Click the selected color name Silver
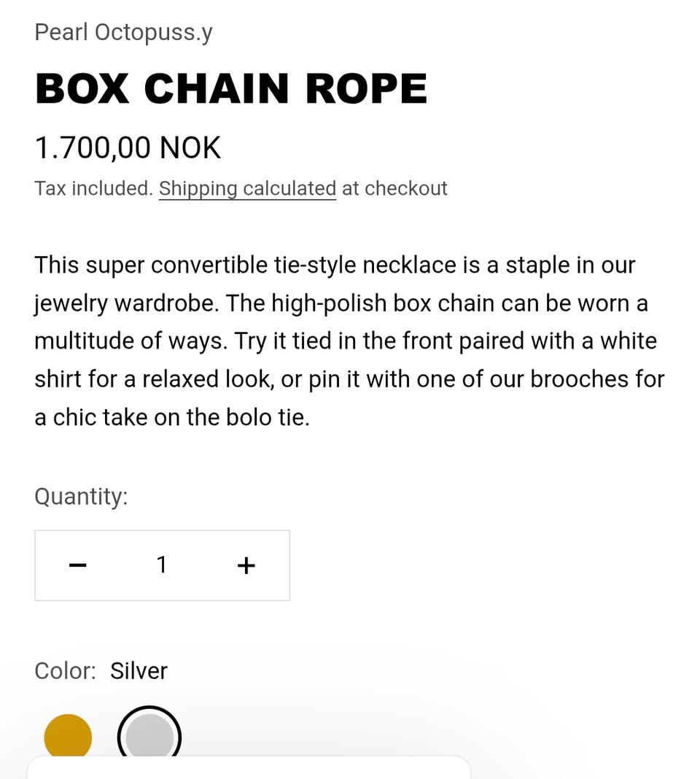Viewport: 700px width, 779px height. (x=139, y=671)
